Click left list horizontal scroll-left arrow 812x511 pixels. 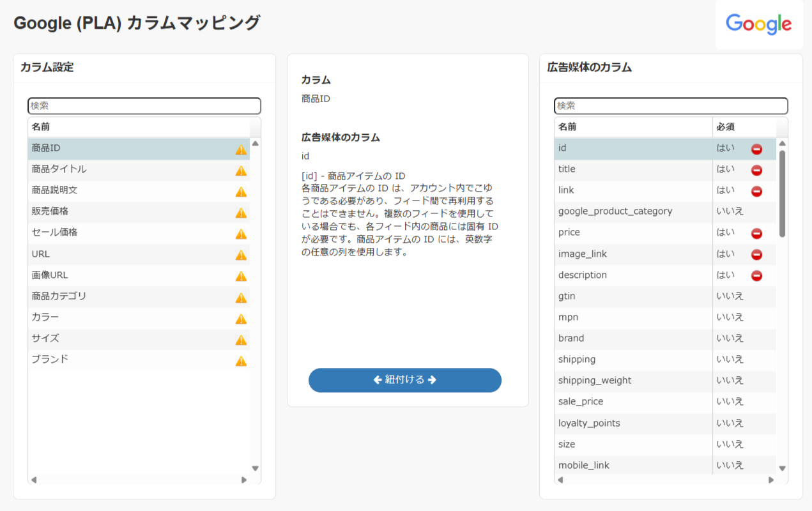34,480
